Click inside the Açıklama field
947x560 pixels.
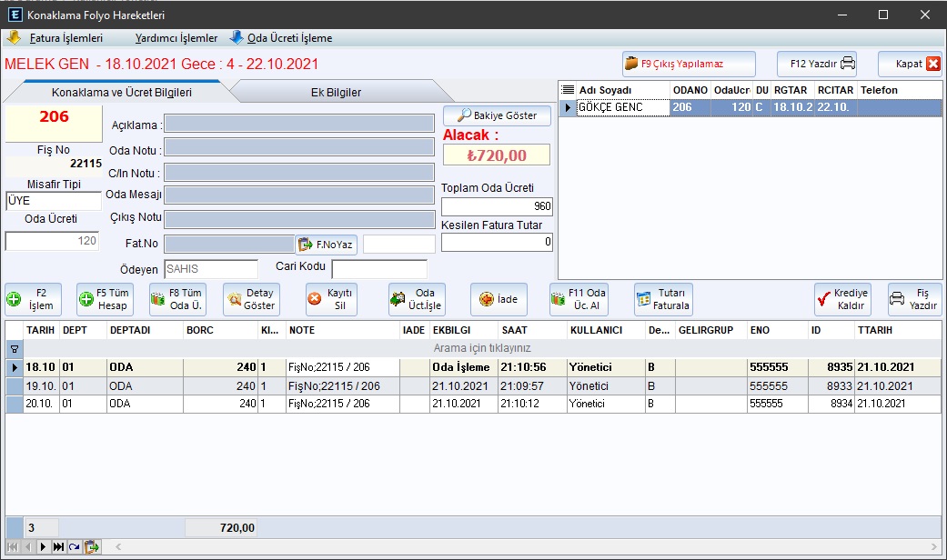coord(299,124)
